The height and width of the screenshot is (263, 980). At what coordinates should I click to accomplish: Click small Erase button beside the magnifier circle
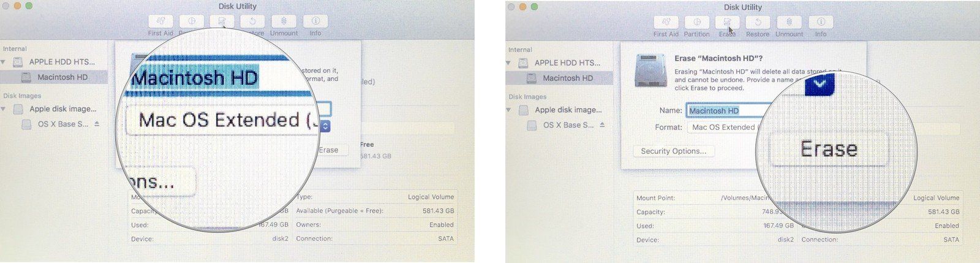pyautogui.click(x=329, y=150)
